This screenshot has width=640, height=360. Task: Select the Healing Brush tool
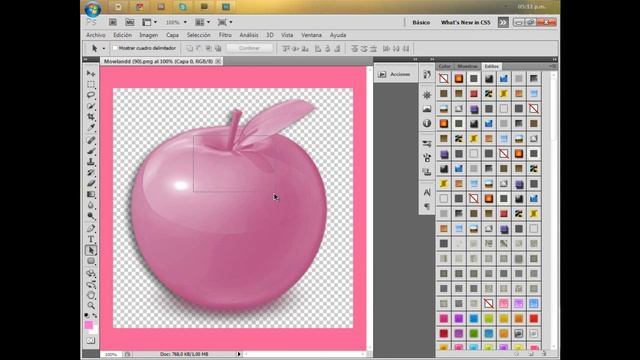(91, 140)
